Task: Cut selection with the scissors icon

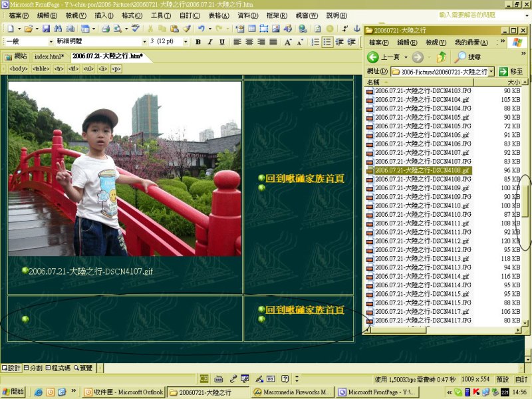Action: point(150,29)
